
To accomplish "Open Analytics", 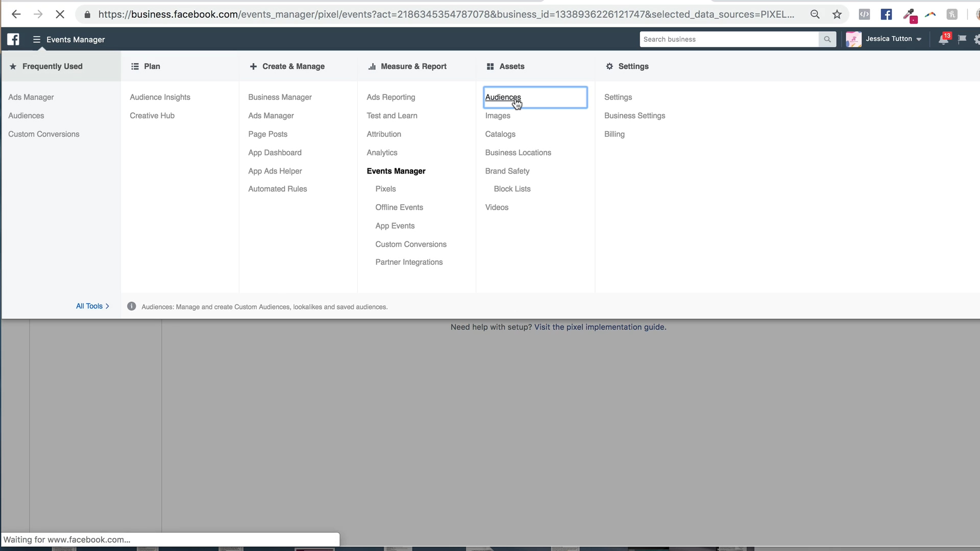I will 382,153.
